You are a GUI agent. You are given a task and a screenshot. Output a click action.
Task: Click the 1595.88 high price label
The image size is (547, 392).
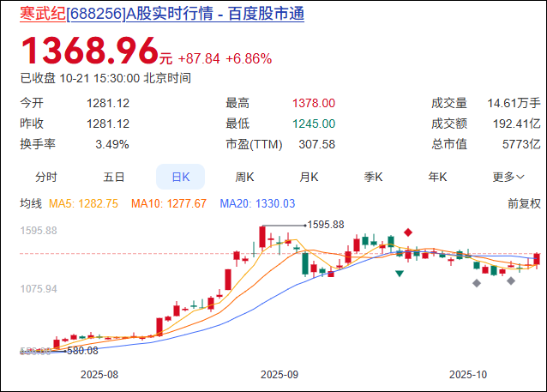325,225
